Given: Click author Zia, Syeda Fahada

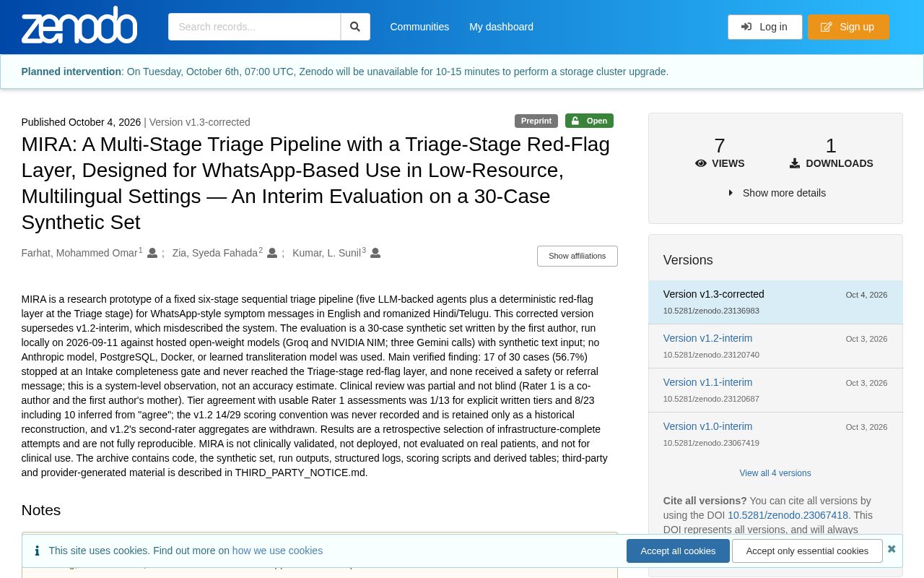Looking at the screenshot, I should (x=214, y=253).
